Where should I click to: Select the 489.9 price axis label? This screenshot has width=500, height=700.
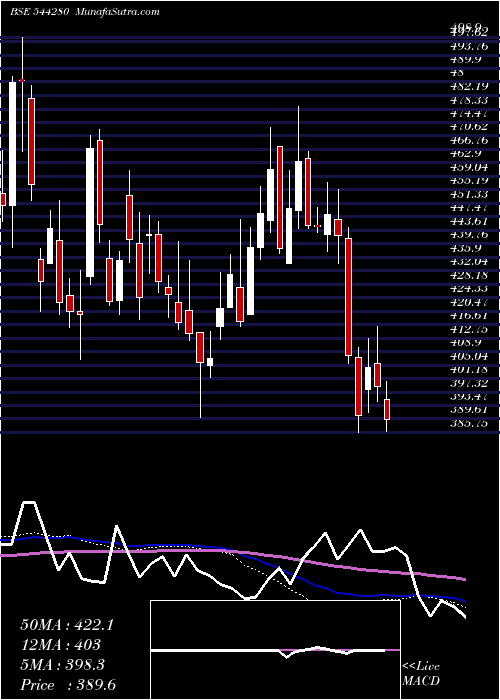(466, 59)
